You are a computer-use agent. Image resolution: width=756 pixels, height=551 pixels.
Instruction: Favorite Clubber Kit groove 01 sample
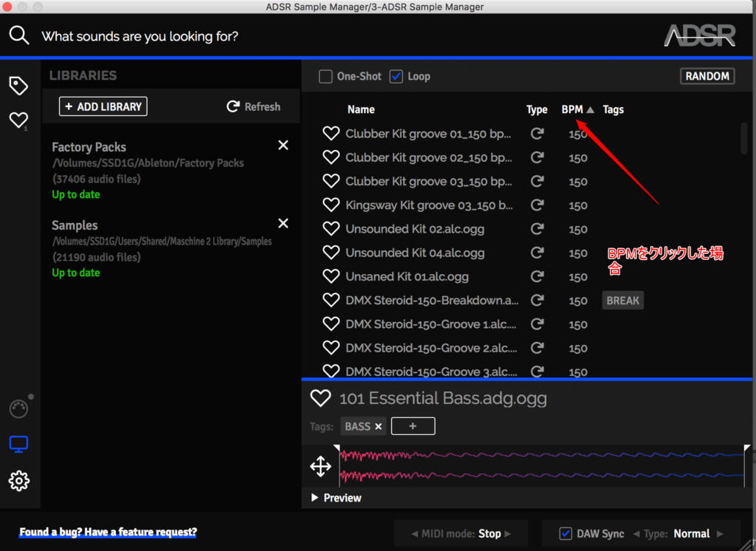pos(331,134)
